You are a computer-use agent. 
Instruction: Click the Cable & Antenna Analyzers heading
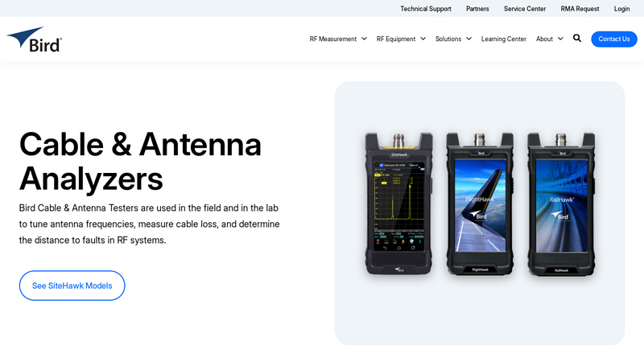pos(140,162)
